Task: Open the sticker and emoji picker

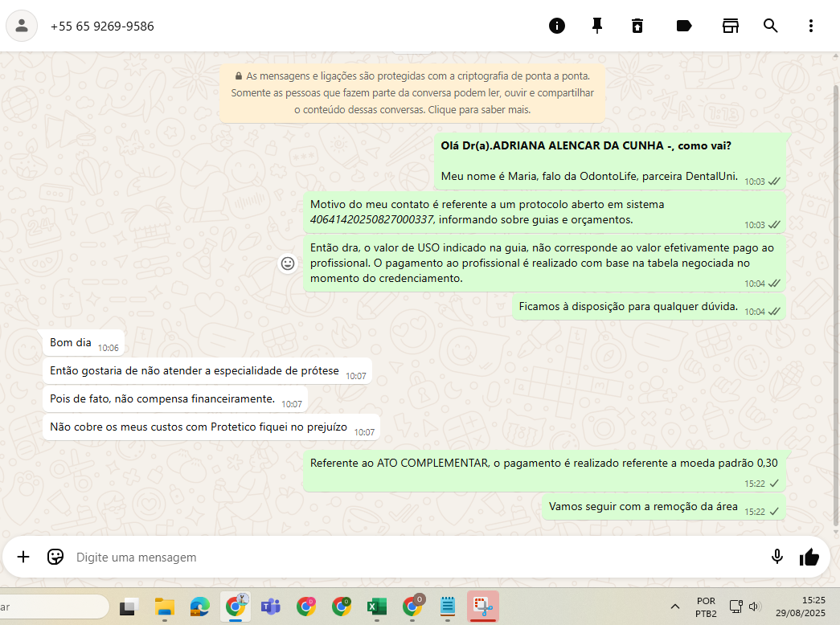Action: coord(55,557)
